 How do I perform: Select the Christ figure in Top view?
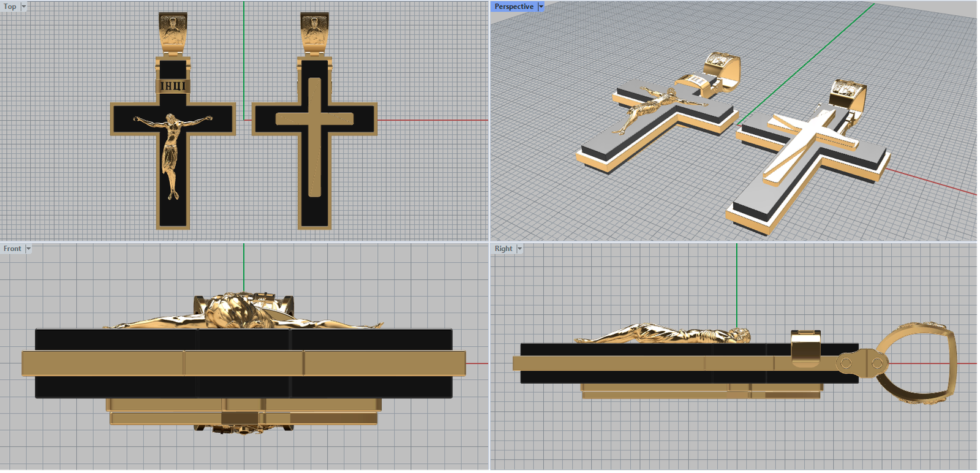(172, 147)
